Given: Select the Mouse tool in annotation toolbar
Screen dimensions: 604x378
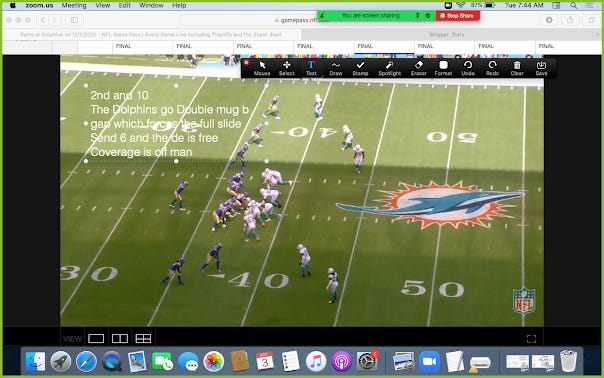Looking at the screenshot, I should 262,68.
